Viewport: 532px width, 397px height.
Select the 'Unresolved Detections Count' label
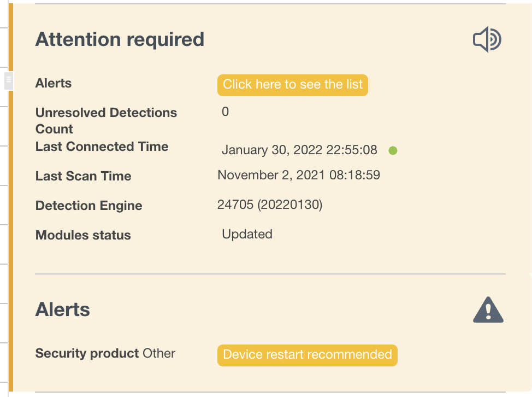[106, 120]
